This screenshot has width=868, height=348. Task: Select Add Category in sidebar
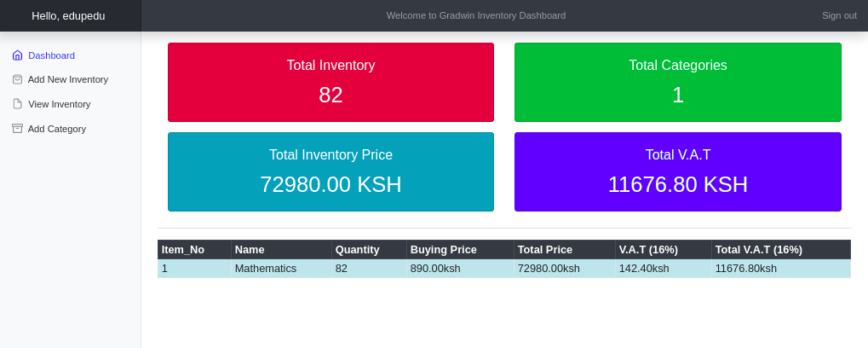[56, 129]
